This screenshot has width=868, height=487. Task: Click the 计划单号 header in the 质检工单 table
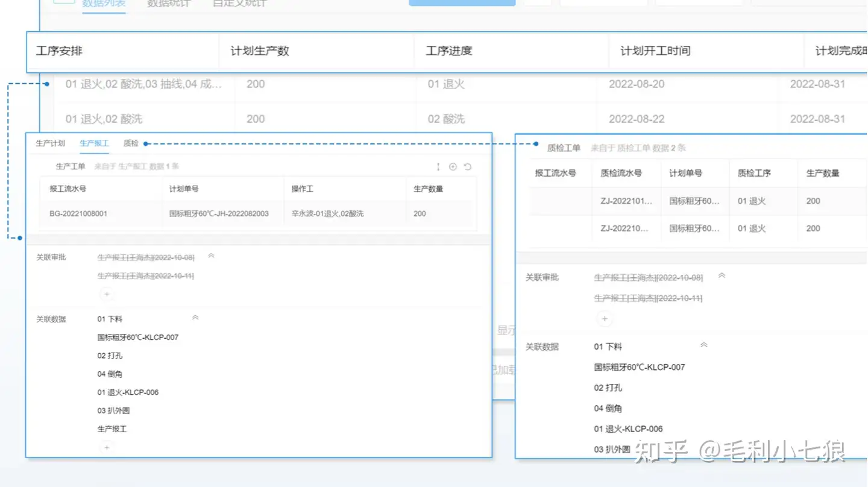click(x=685, y=174)
